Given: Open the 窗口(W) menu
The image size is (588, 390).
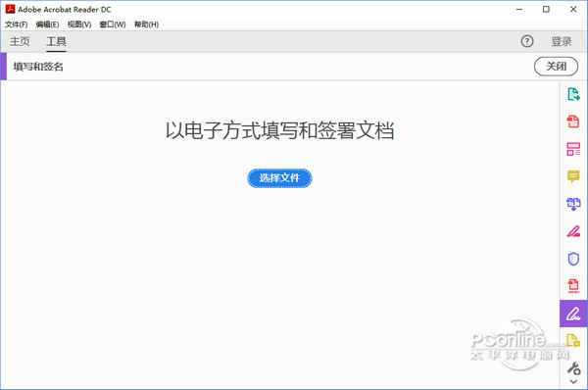Looking at the screenshot, I should click(113, 24).
